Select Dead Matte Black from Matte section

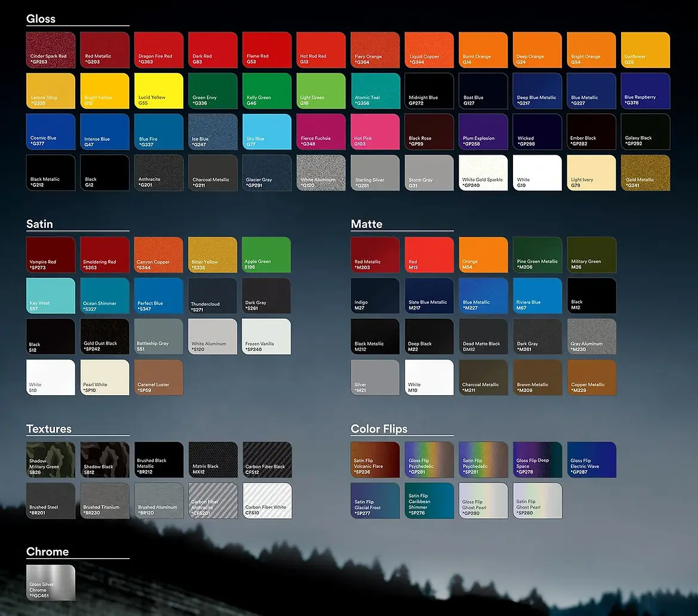point(483,337)
